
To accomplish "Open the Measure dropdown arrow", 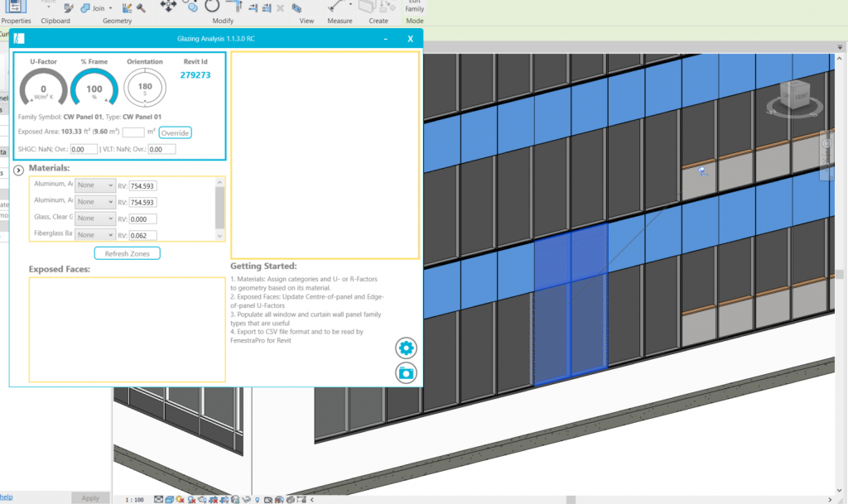I will 350,4.
